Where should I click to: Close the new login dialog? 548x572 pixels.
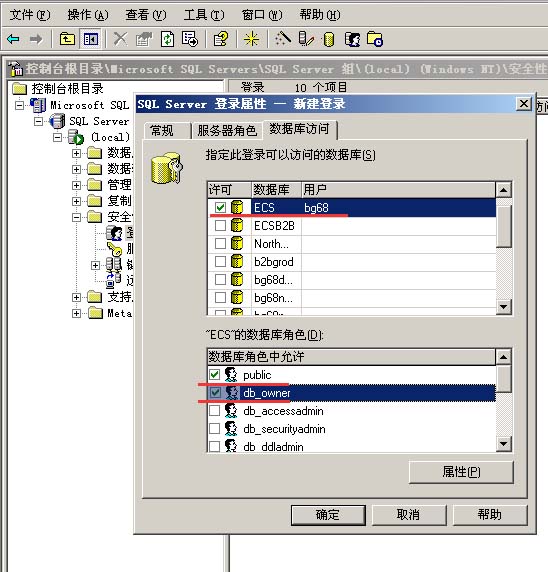[524, 104]
